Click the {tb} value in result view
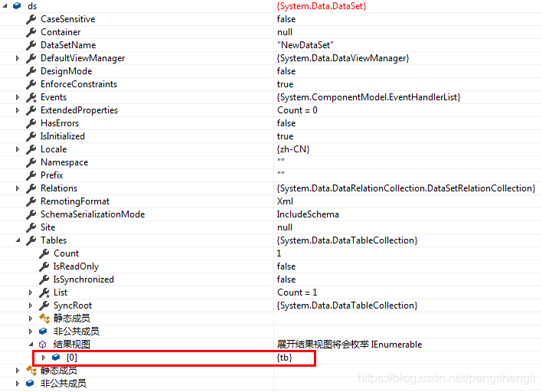542x392 pixels. pos(285,358)
